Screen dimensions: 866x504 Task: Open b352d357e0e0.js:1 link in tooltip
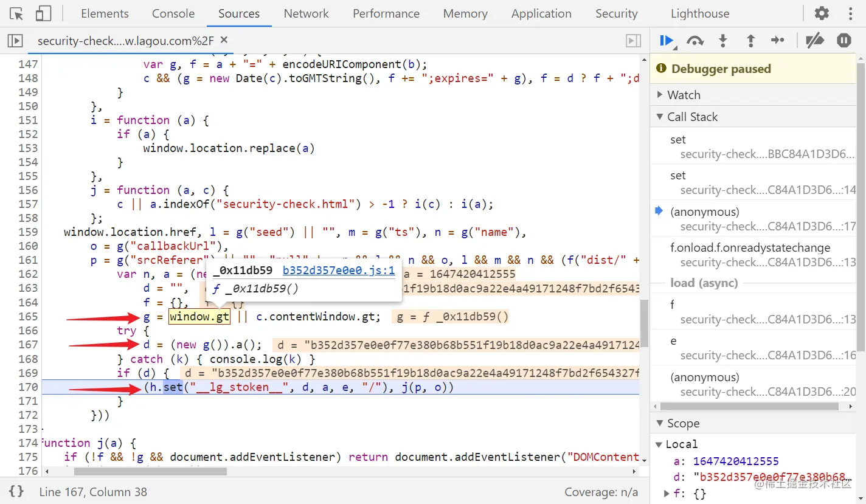click(x=339, y=271)
